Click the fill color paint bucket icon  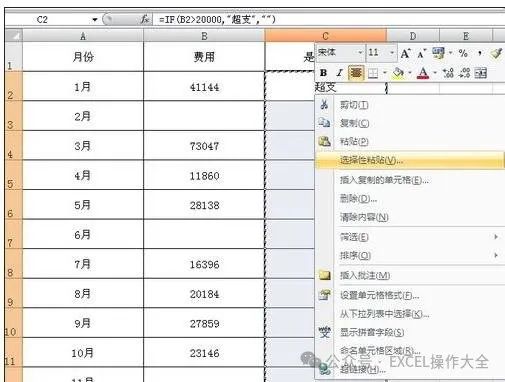398,73
